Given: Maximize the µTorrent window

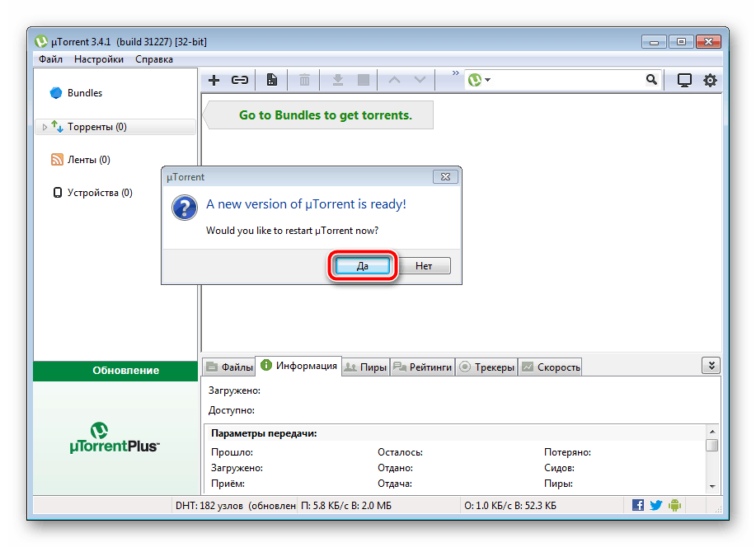Looking at the screenshot, I should pos(681,42).
